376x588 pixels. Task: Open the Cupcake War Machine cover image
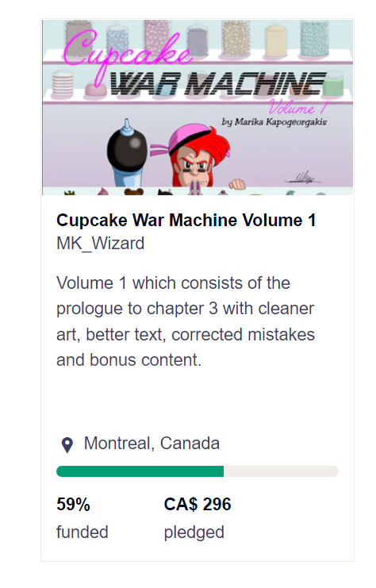coord(198,107)
